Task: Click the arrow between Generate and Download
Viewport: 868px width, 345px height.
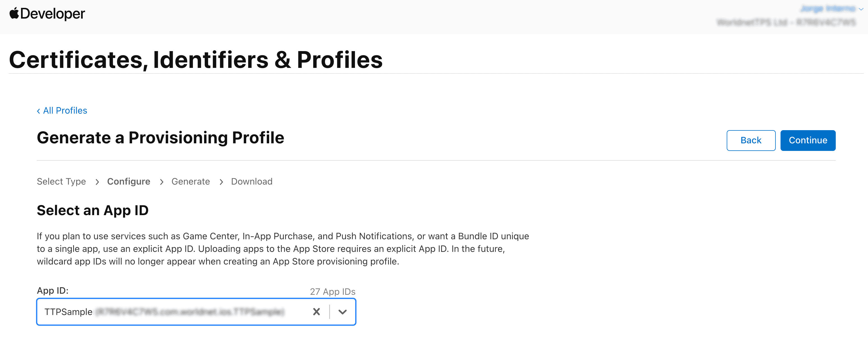Action: pos(221,182)
